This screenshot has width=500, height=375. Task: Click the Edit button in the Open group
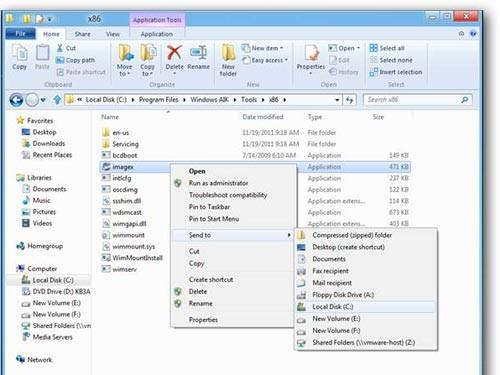(339, 60)
